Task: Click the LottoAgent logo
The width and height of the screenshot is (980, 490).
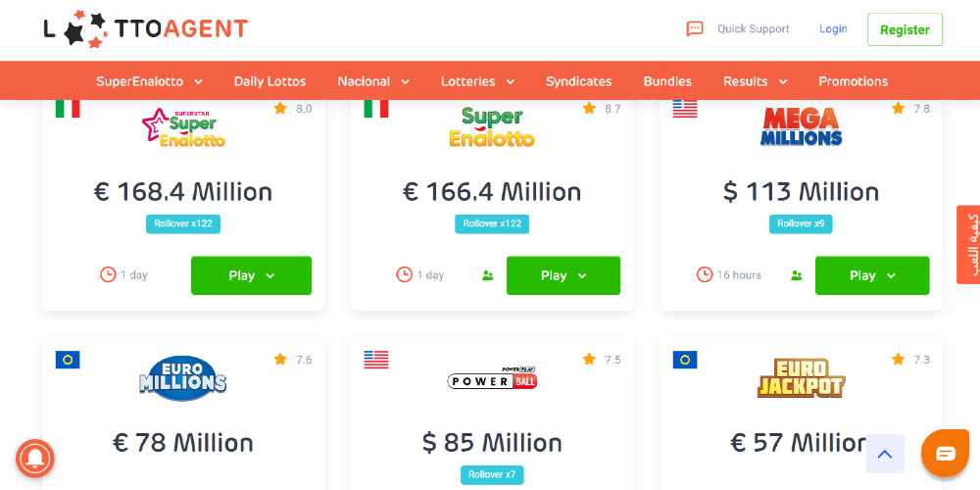Action: pyautogui.click(x=145, y=28)
